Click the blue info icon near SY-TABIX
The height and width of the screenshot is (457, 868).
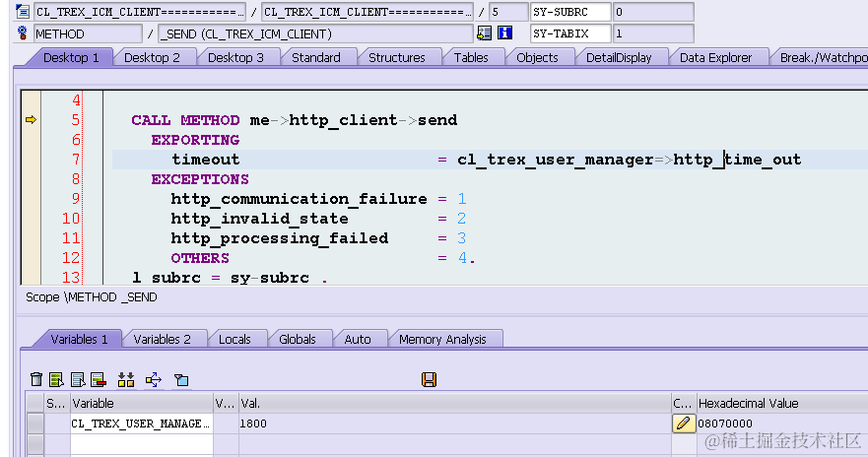[504, 33]
